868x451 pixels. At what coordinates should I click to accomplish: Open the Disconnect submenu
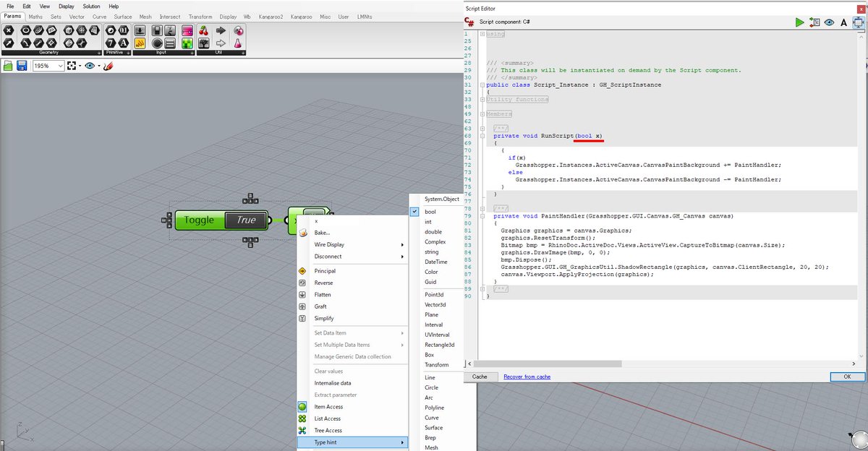[x=352, y=256]
